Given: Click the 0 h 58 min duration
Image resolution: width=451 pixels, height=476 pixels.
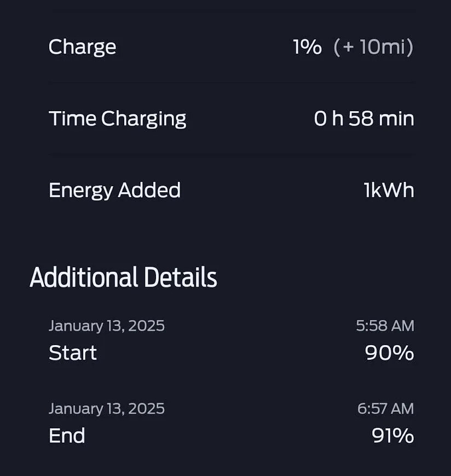Looking at the screenshot, I should click(364, 118).
